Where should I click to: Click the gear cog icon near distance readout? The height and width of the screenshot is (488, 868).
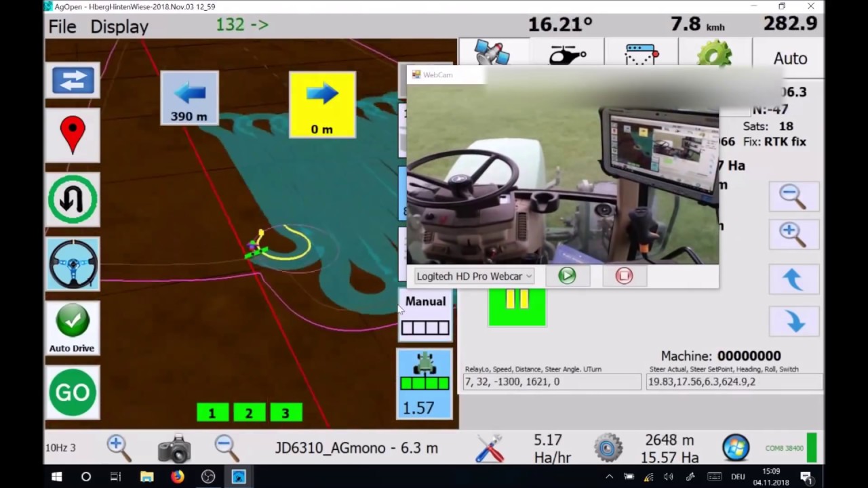pyautogui.click(x=608, y=448)
